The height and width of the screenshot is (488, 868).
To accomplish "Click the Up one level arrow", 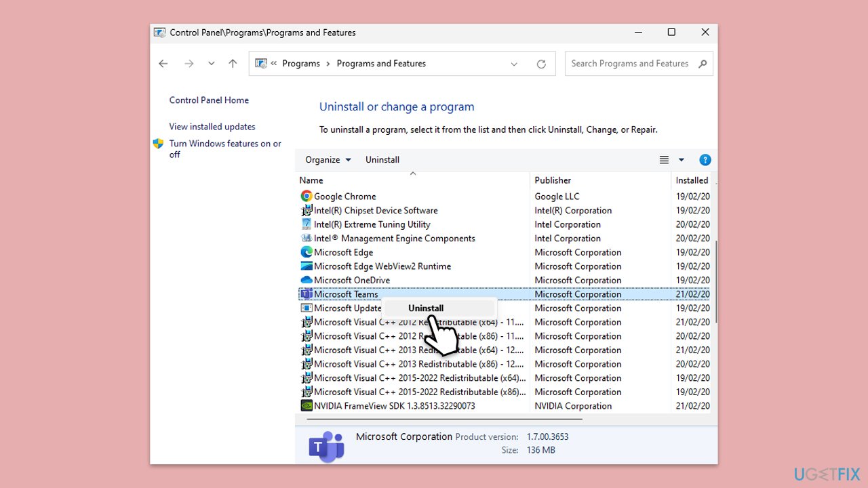I will [x=233, y=64].
